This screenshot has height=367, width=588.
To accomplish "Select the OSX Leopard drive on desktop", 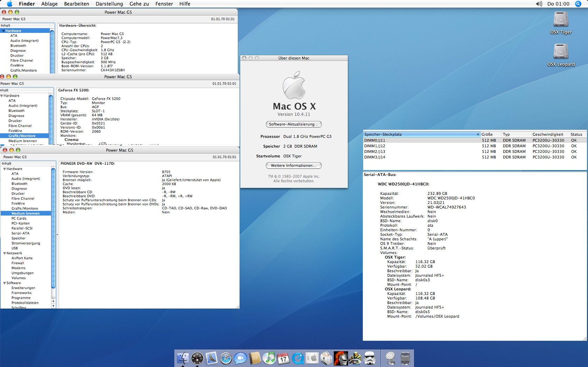I will click(561, 55).
